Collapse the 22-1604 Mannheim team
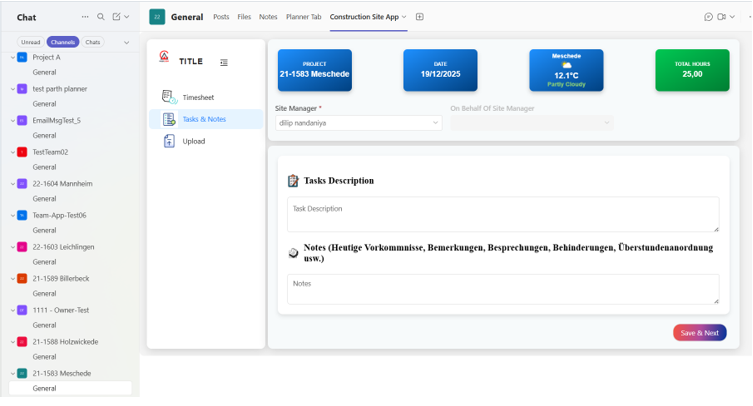Image resolution: width=753 pixels, height=406 pixels. pyautogui.click(x=12, y=184)
